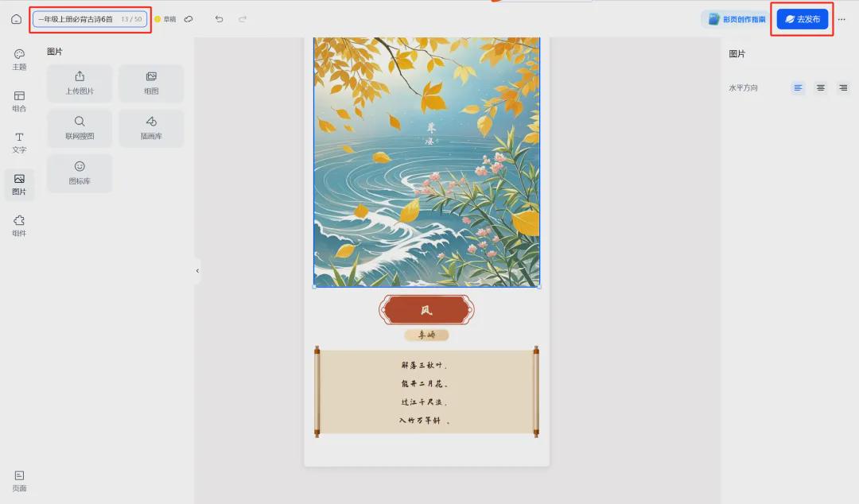Click the undo arrow in the toolbar
The width and height of the screenshot is (859, 504).
(219, 18)
